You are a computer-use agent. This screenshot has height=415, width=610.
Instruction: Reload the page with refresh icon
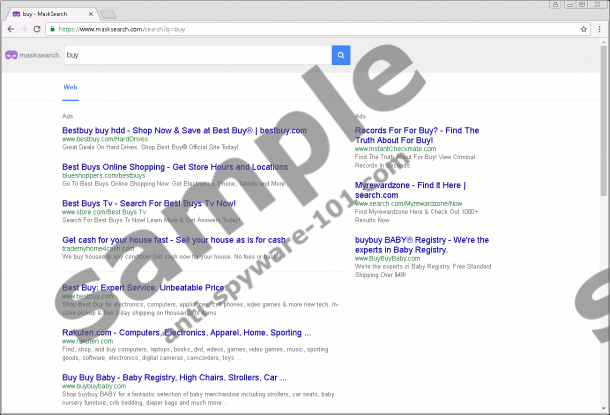coord(38,29)
